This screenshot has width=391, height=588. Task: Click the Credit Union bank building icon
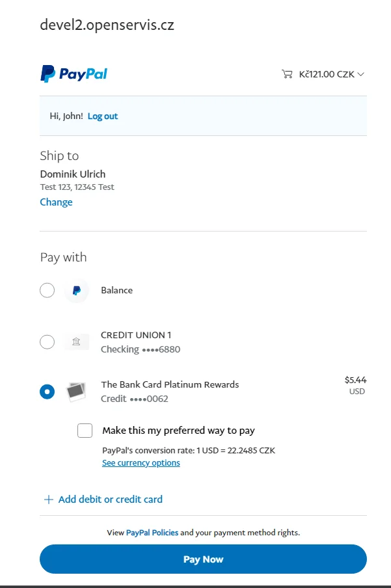tap(77, 342)
